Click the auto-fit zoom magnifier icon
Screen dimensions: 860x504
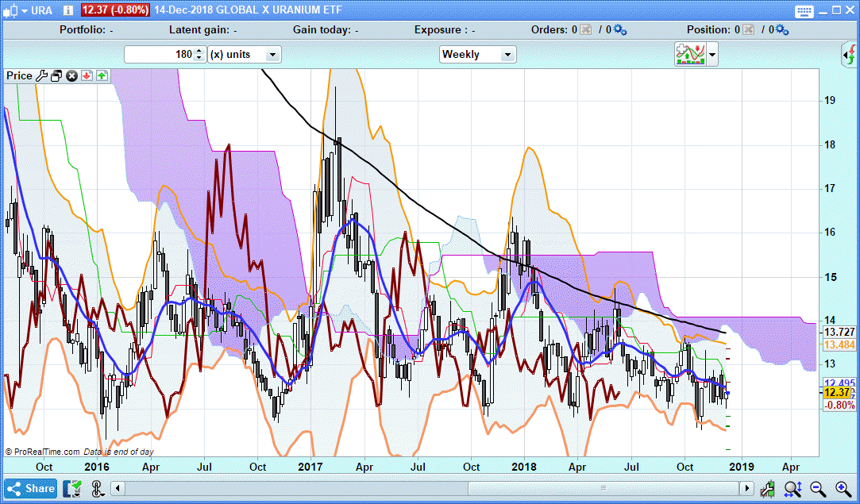click(x=793, y=489)
